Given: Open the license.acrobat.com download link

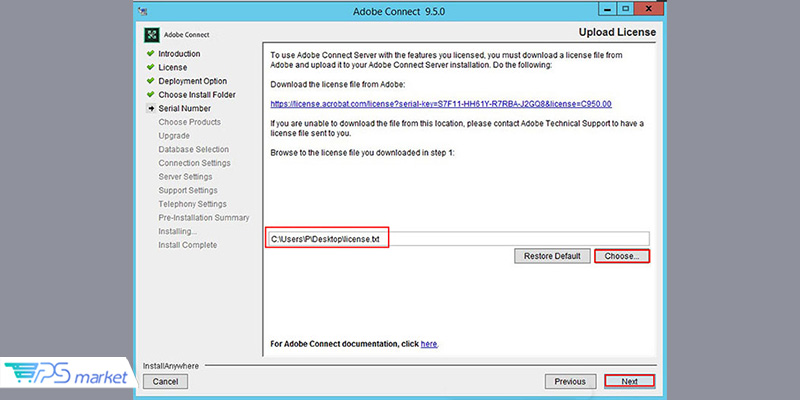Looking at the screenshot, I should [x=441, y=103].
